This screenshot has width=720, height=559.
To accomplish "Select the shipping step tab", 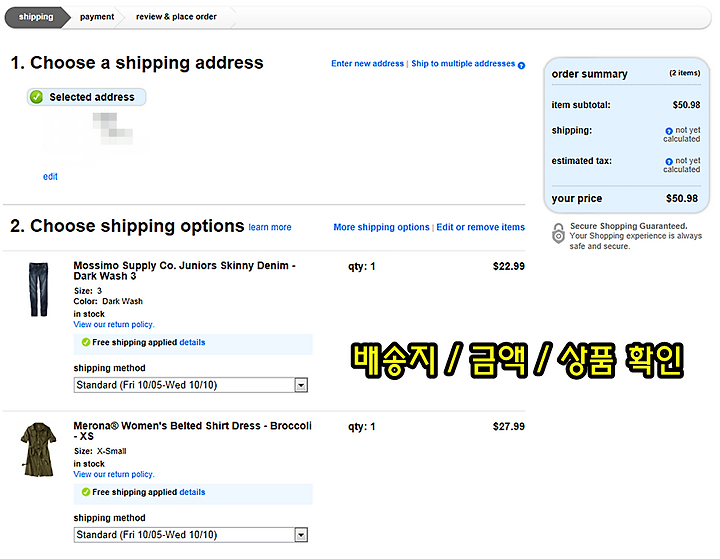I will (x=36, y=17).
